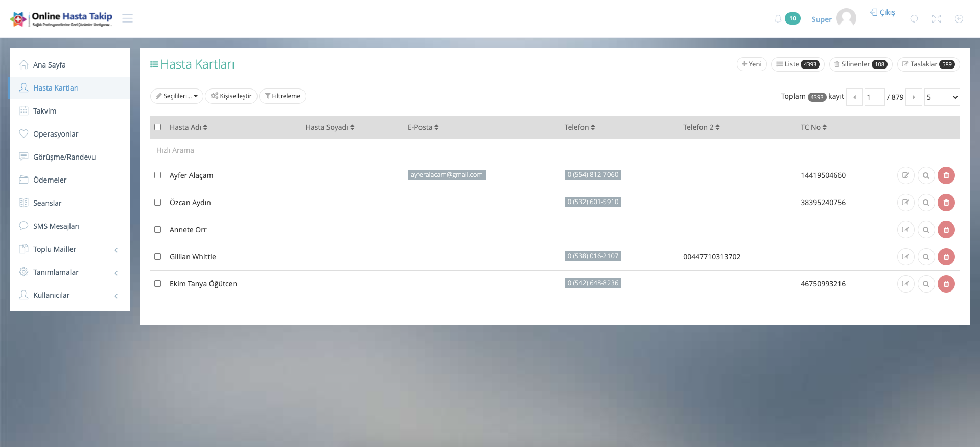Viewport: 980px width, 447px height.
Task: Toggle the hamburger sidebar menu icon
Action: pos(128,18)
